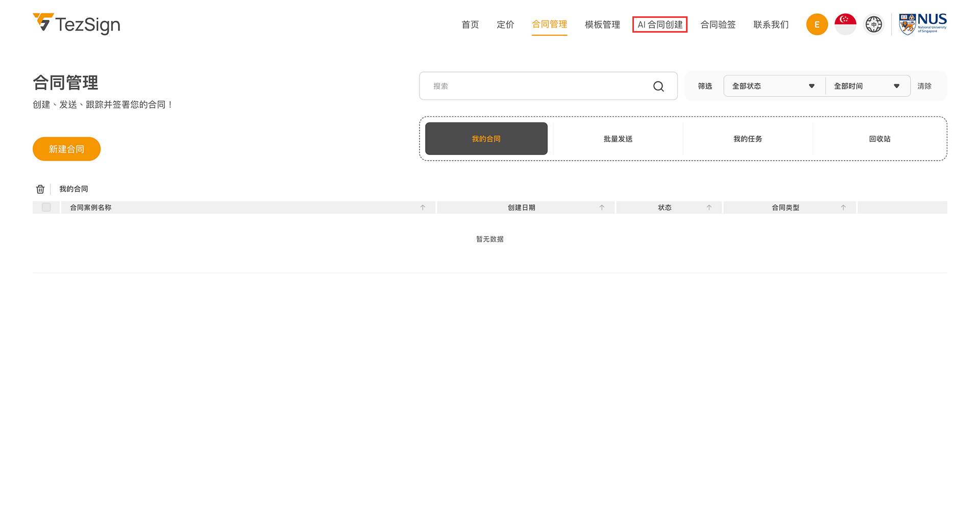Screen dimensions: 980x510
Task: Sort by 合同类型 arrow icon
Action: [843, 208]
